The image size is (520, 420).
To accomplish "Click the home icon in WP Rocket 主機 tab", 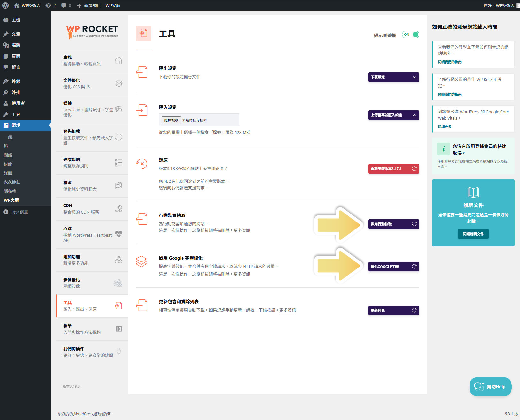I will coord(119,60).
